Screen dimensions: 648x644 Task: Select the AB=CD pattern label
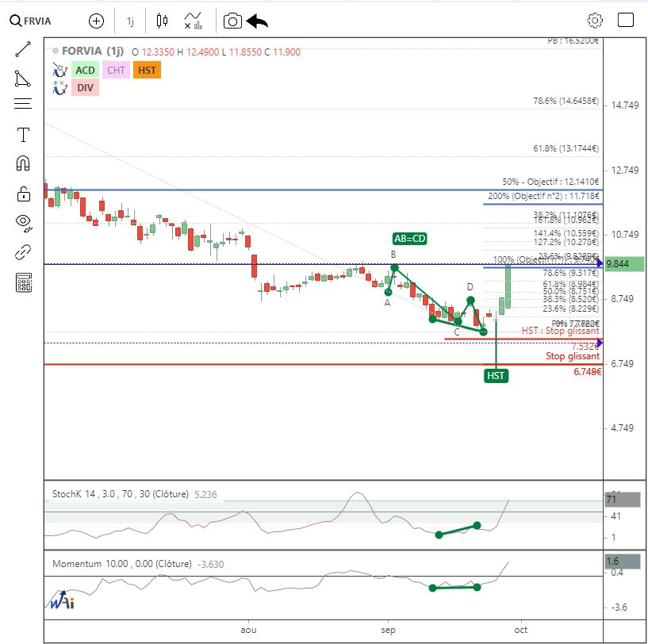[409, 239]
